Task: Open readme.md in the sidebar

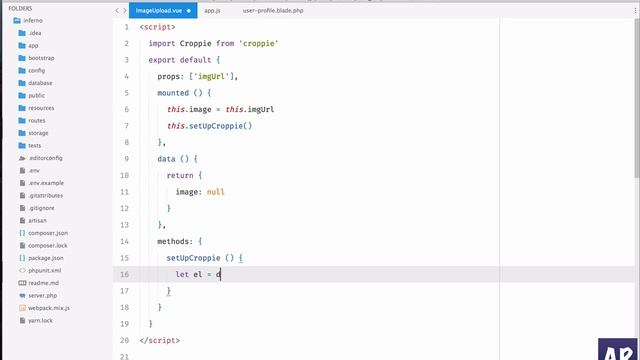Action: [x=43, y=283]
